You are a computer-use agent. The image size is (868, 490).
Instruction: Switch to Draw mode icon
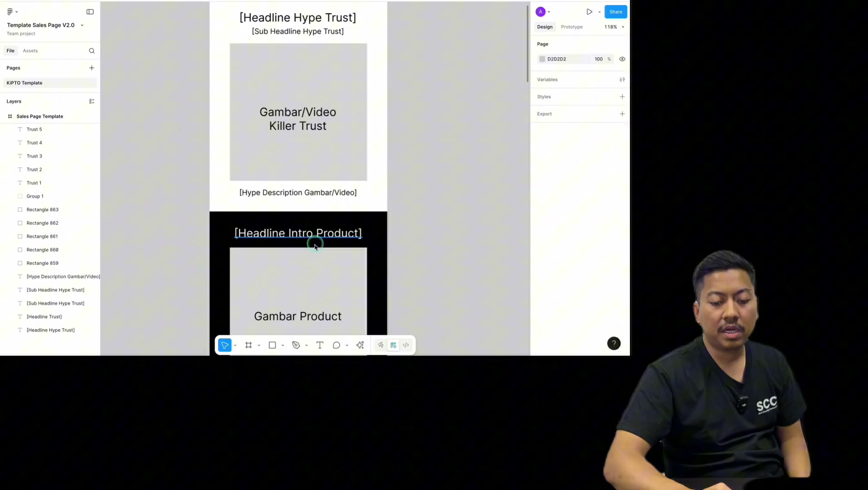pos(380,345)
